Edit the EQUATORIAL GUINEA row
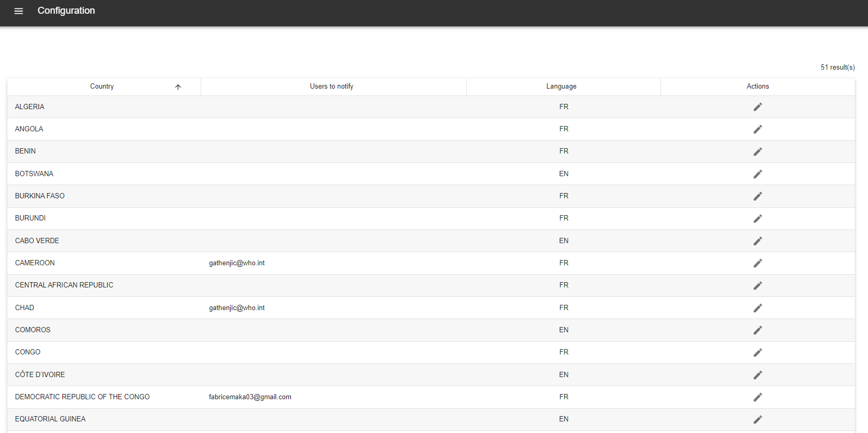This screenshot has width=868, height=433. click(758, 420)
